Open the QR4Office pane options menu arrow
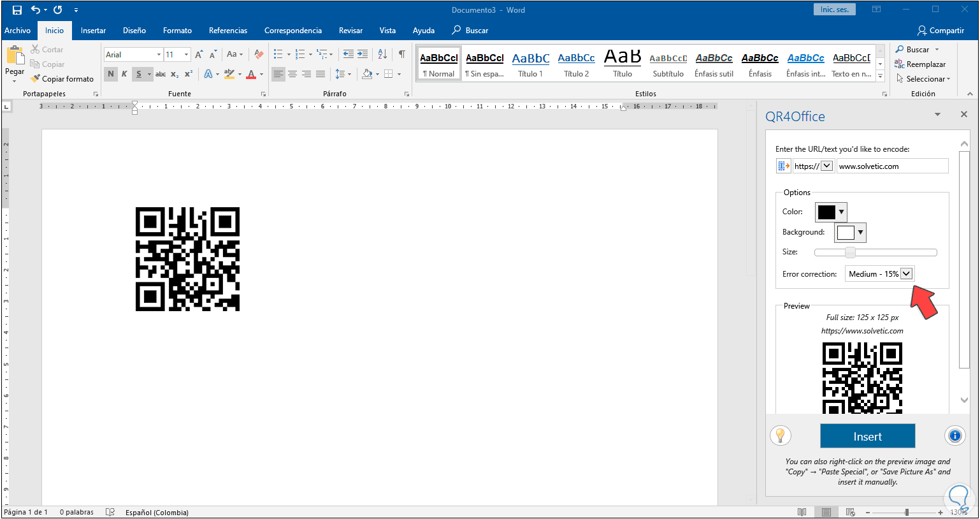The width and height of the screenshot is (980, 519). (937, 115)
